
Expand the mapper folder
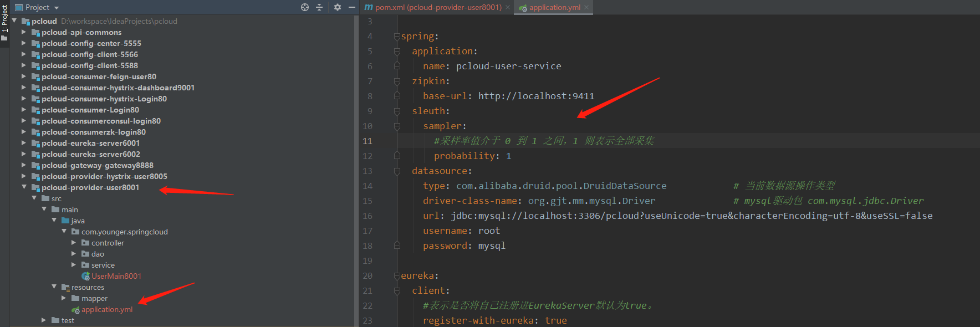(x=64, y=298)
